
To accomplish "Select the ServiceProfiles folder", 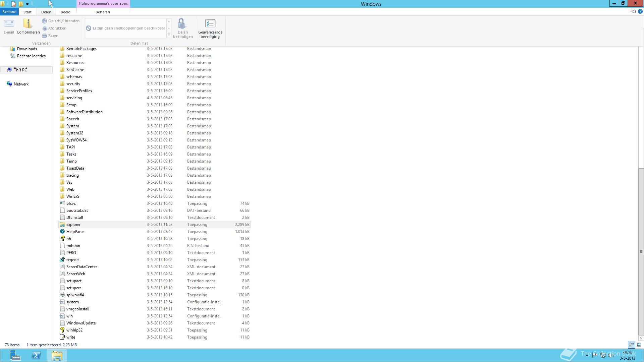I will pyautogui.click(x=155, y=91).
